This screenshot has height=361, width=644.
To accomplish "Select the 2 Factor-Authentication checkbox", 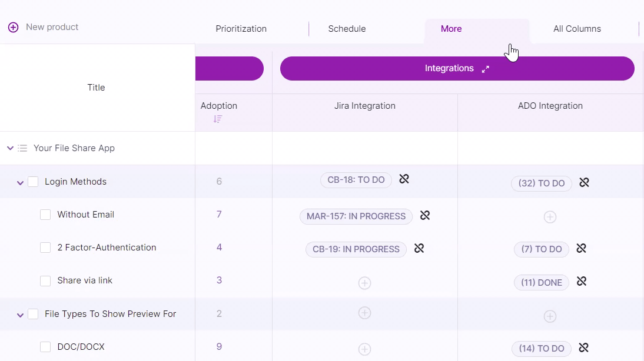I will 45,248.
